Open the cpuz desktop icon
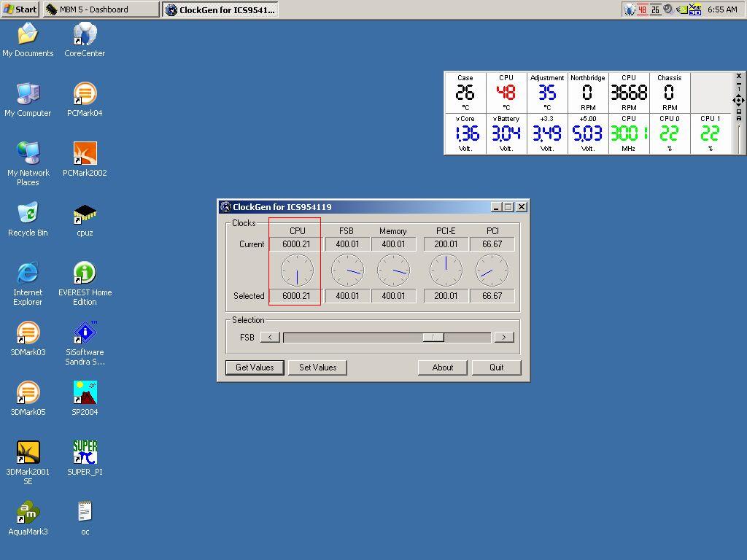This screenshot has height=560, width=747. (85, 214)
